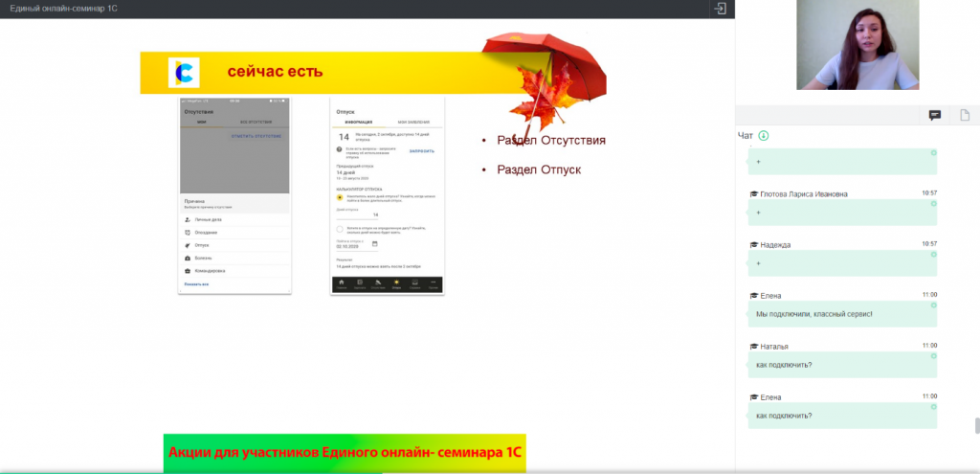The height and width of the screenshot is (474, 980).
Task: Open the 'Мои заявления' tab in Отпуск
Action: coord(413,123)
